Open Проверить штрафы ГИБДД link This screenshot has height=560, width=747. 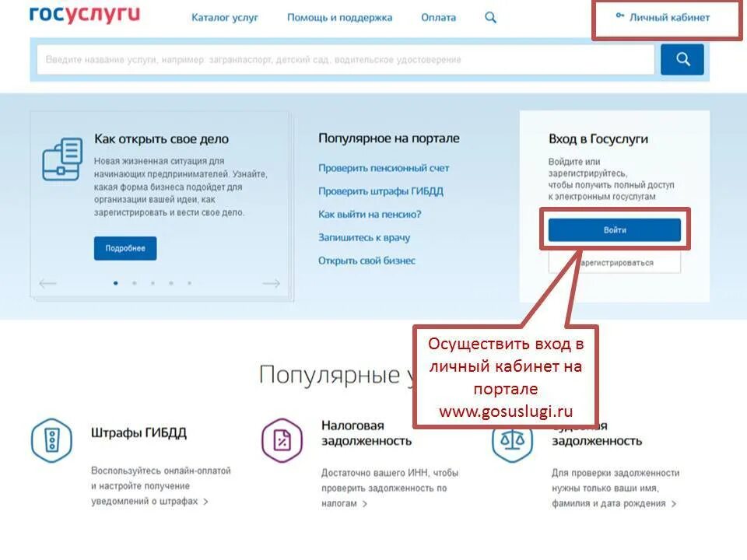381,191
